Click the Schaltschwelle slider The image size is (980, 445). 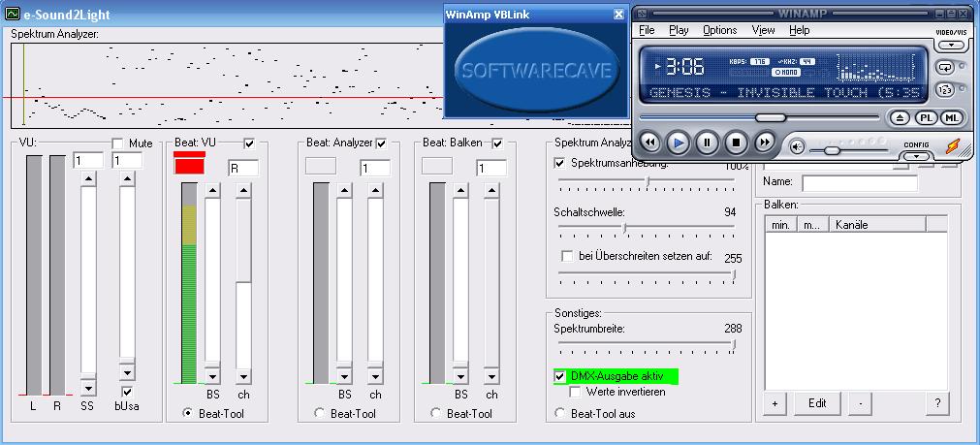point(624,229)
